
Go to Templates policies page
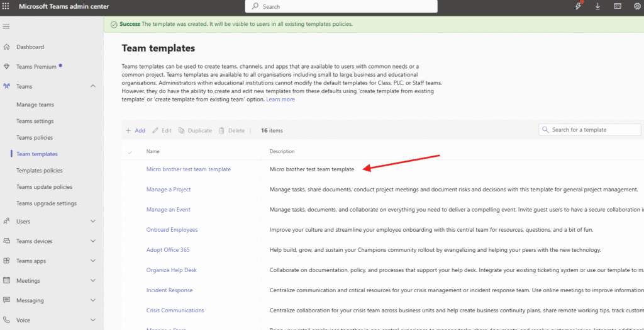(x=39, y=171)
